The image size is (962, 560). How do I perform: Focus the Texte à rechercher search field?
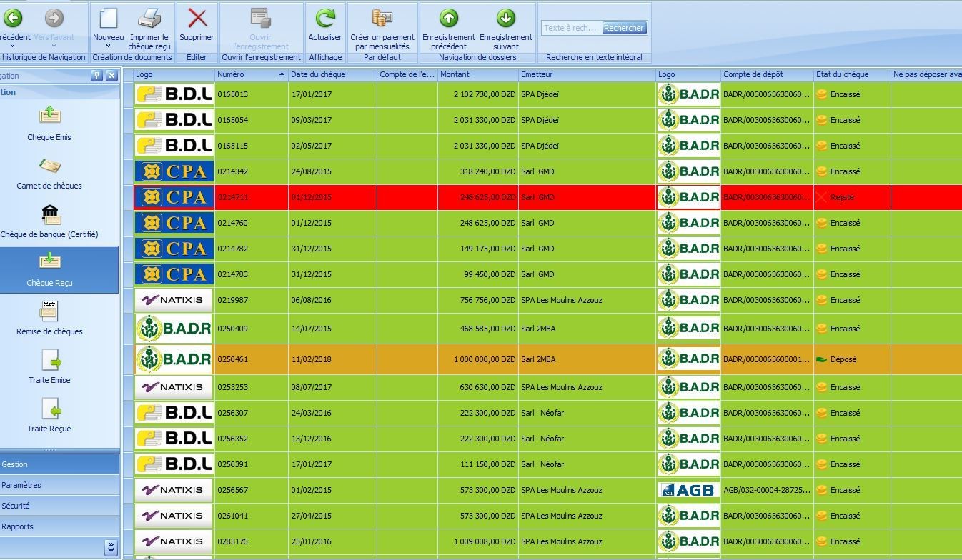[571, 28]
